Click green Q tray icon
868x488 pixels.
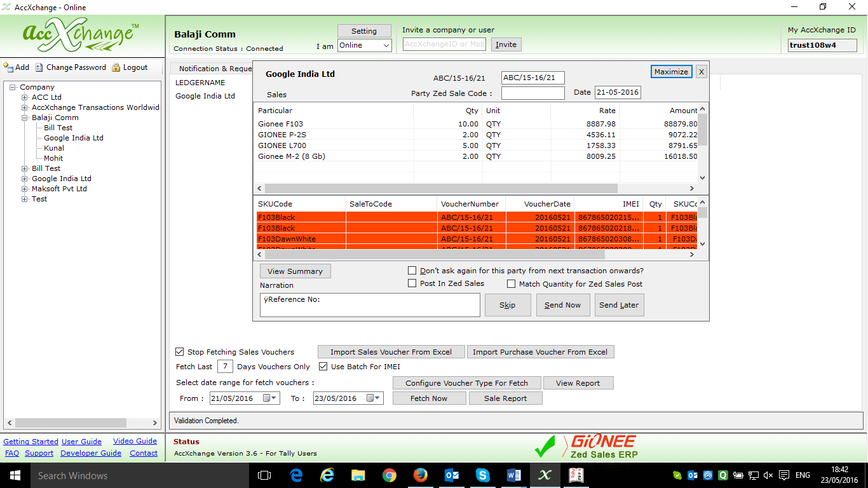723,475
